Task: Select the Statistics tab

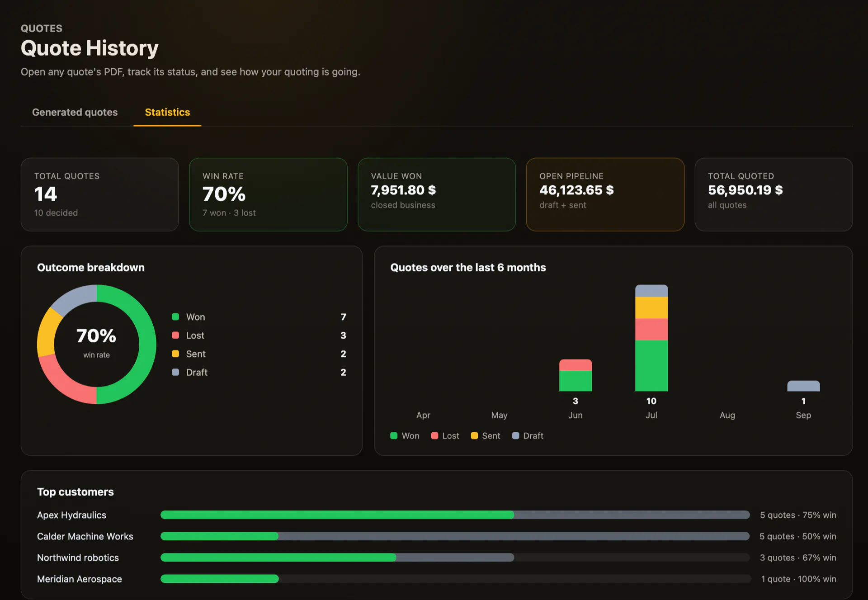Action: click(167, 112)
